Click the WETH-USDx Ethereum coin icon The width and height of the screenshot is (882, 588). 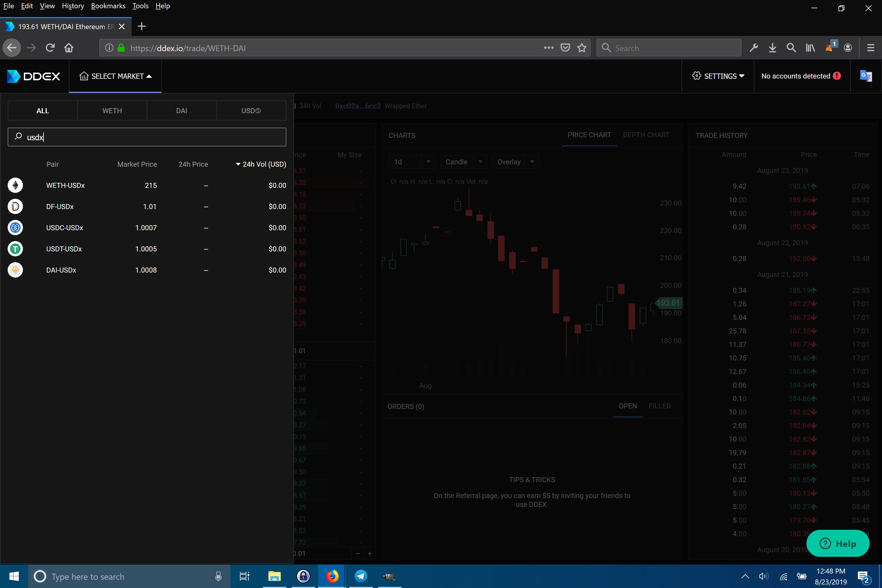pyautogui.click(x=15, y=185)
